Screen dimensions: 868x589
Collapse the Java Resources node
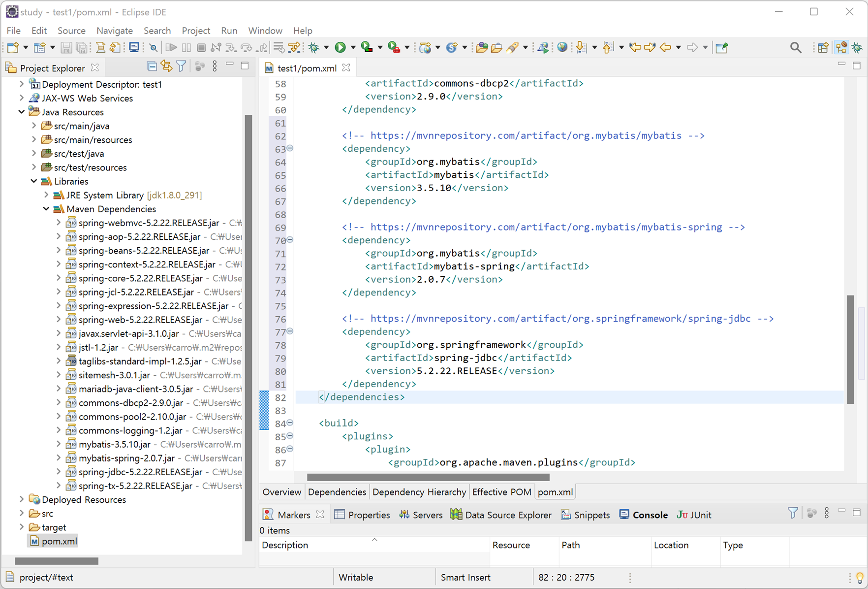point(22,112)
